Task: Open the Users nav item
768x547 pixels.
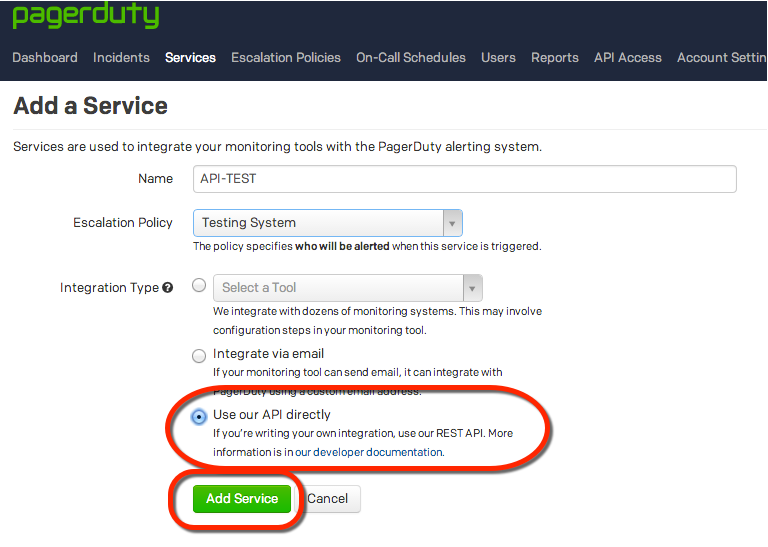Action: (498, 58)
